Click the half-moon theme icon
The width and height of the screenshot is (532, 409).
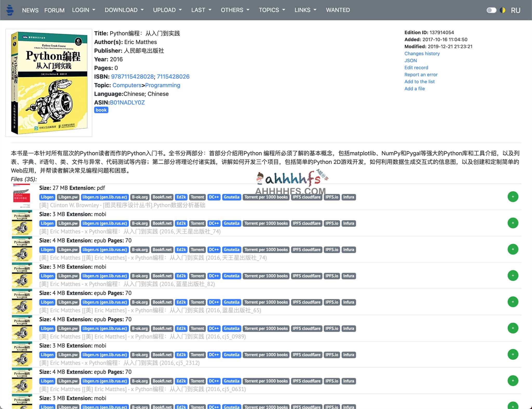[502, 10]
